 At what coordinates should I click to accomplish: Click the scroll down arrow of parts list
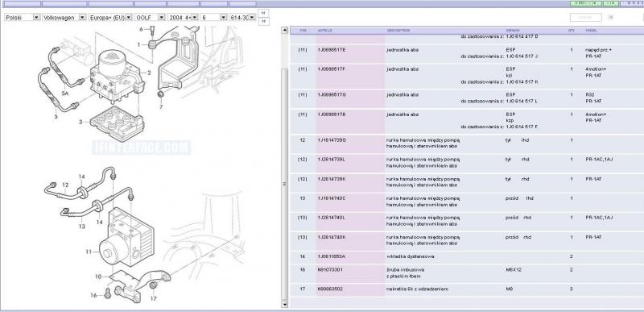(x=285, y=304)
